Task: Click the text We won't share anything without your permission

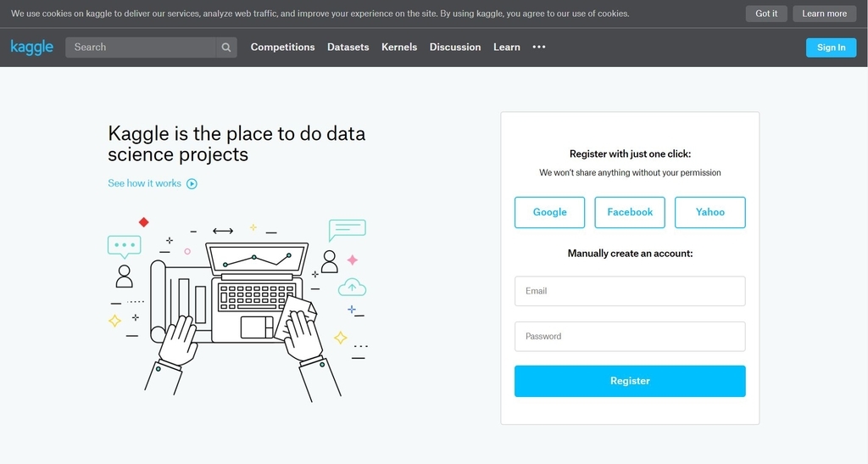Action: point(630,173)
